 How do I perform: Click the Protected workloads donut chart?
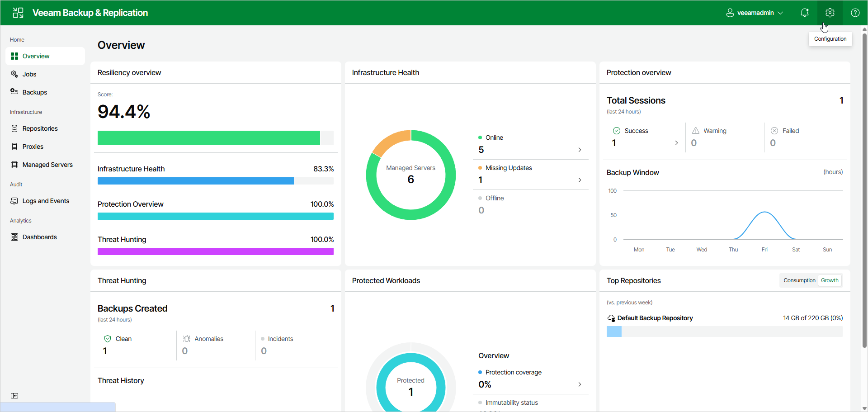click(411, 378)
